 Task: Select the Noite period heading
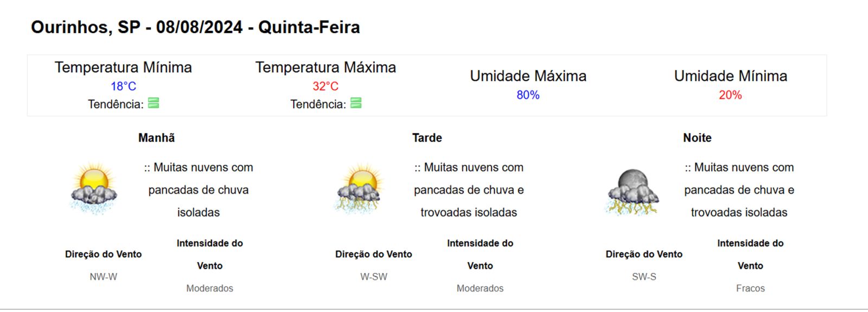(x=697, y=138)
